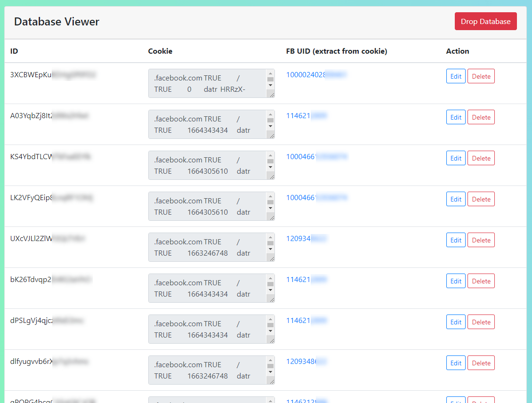Delete the dlfyugvvb6r row entry
Screen dimensions: 532x403
tap(481, 363)
